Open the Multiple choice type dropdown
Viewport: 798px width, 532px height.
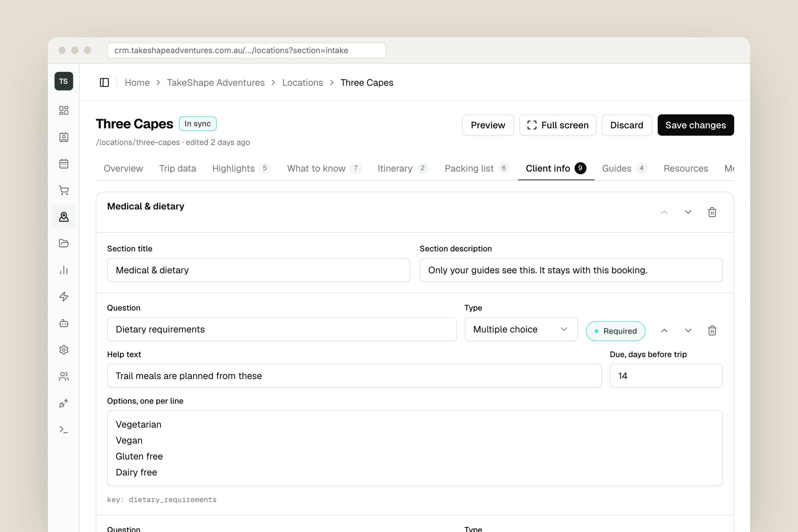point(521,329)
